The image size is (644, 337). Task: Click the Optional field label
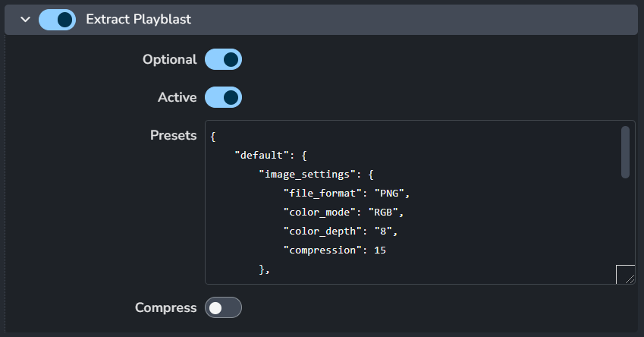169,59
